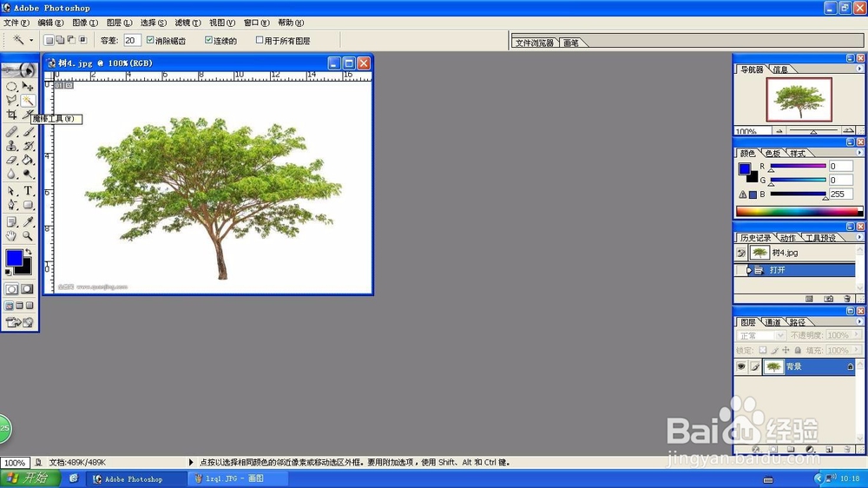Open the Layers panel flyout menu

click(x=859, y=321)
